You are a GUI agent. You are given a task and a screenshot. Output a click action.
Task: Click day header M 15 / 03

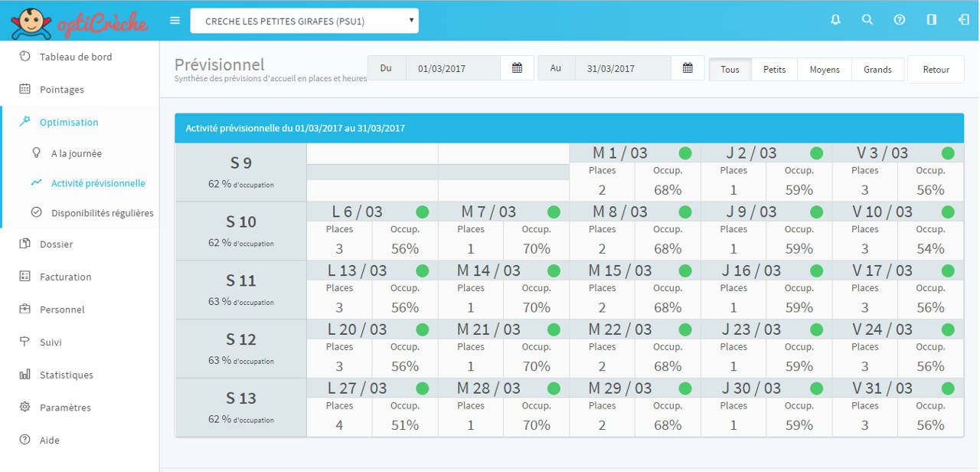pos(620,270)
